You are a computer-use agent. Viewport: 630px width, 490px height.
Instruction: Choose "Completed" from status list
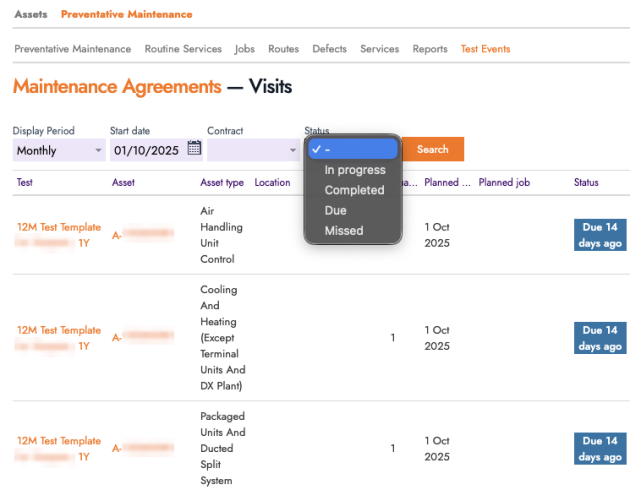click(x=354, y=190)
